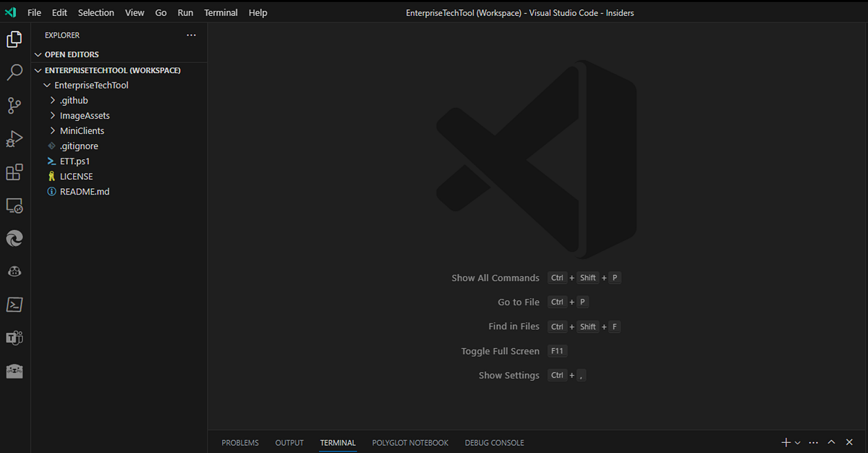Create a new terminal with the plus icon

[786, 441]
